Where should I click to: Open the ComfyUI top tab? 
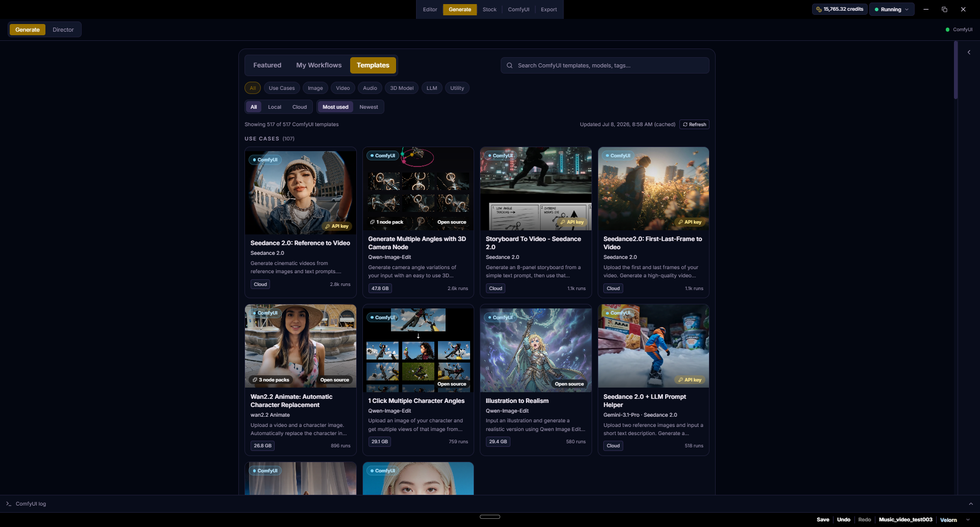click(519, 10)
